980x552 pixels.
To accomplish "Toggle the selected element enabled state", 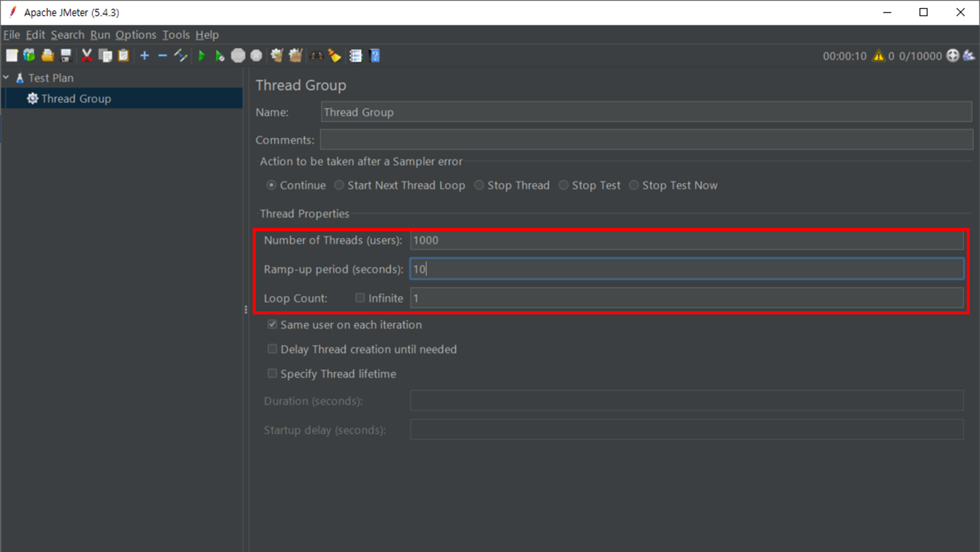I will (x=180, y=56).
